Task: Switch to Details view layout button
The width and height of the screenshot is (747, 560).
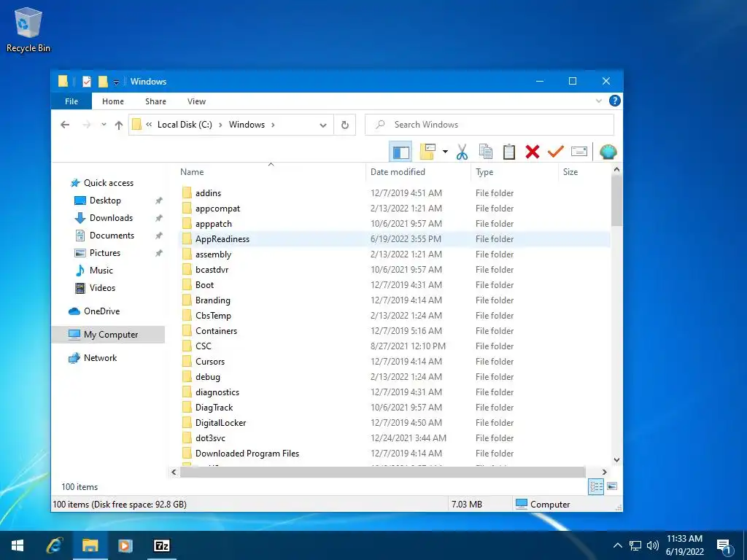Action: coord(596,486)
